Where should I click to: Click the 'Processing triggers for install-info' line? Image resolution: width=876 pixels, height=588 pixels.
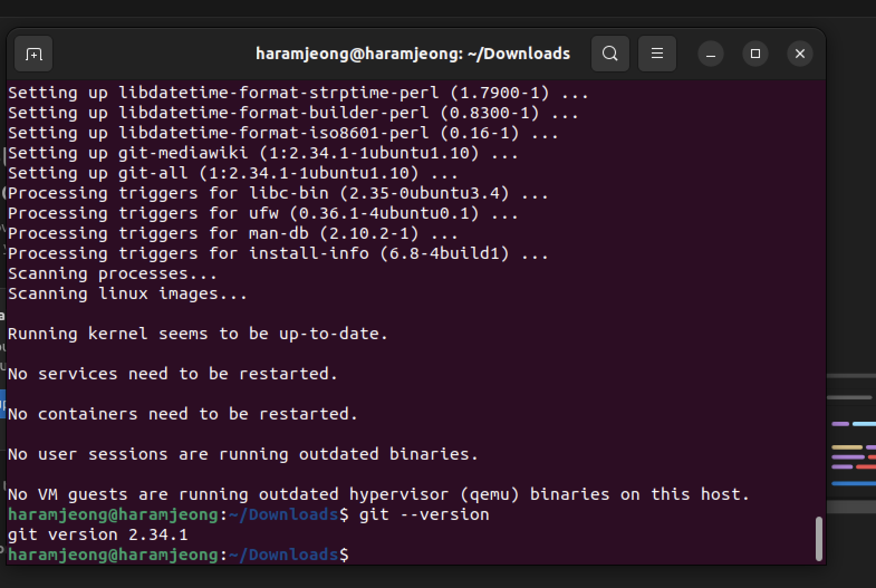click(x=278, y=253)
